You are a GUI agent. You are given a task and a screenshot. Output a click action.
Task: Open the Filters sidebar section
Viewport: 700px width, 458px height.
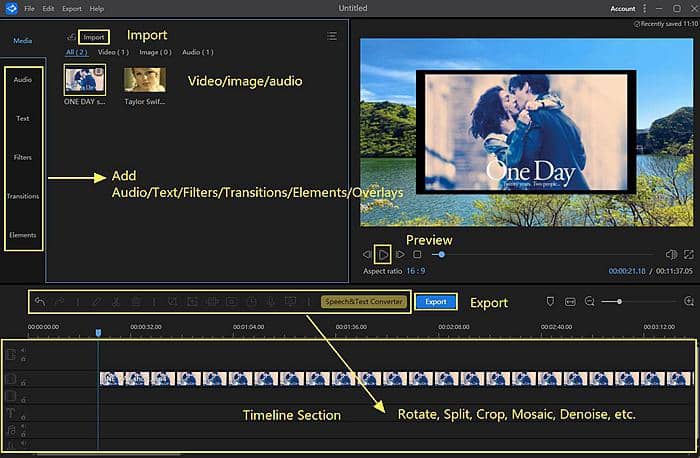pyautogui.click(x=23, y=157)
